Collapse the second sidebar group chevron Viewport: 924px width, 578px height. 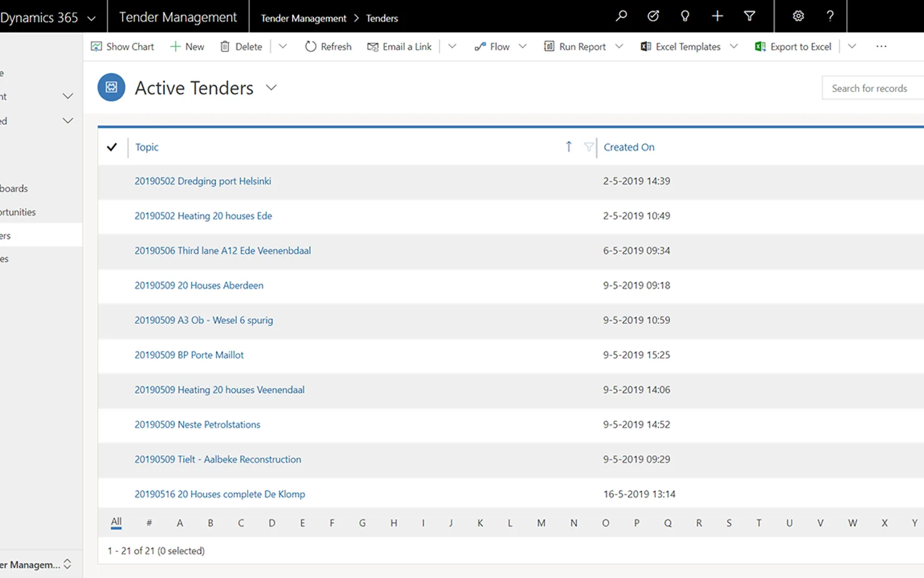(68, 120)
